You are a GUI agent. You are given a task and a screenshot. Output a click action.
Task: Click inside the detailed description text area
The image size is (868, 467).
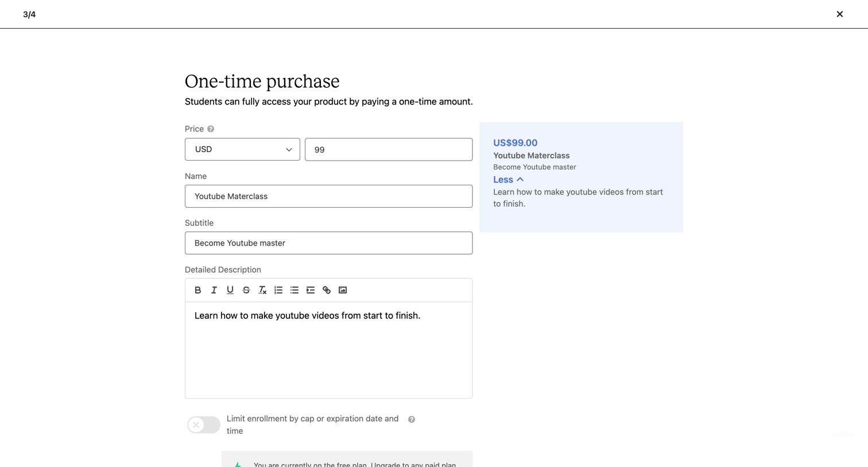click(328, 350)
